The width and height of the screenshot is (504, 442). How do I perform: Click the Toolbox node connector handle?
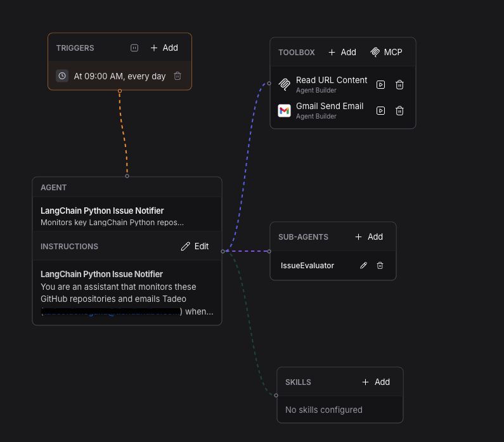point(269,84)
